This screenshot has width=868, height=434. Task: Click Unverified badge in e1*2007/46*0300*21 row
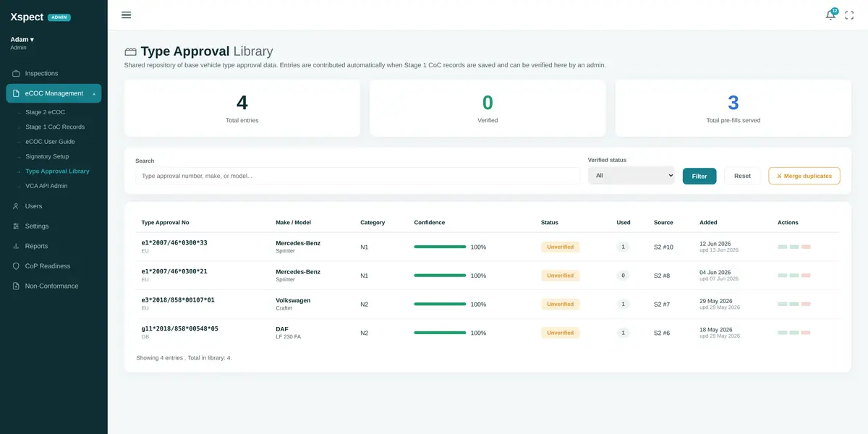(x=560, y=276)
